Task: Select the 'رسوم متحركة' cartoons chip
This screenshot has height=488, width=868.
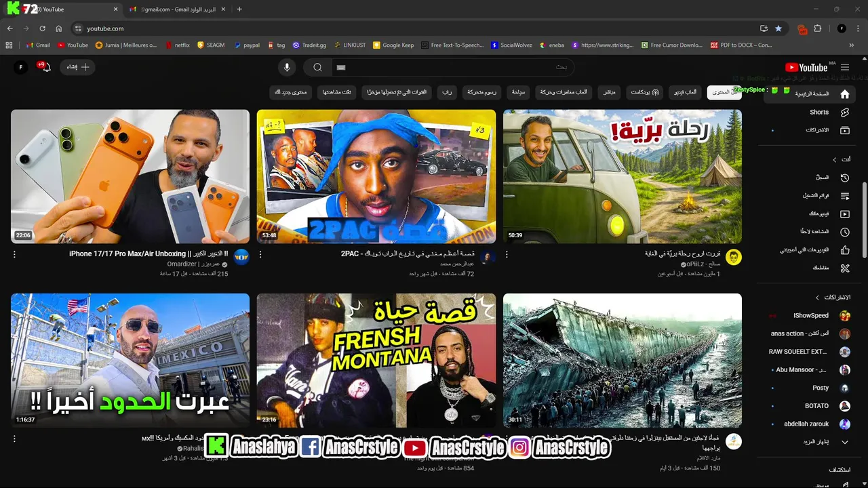Action: click(x=482, y=92)
